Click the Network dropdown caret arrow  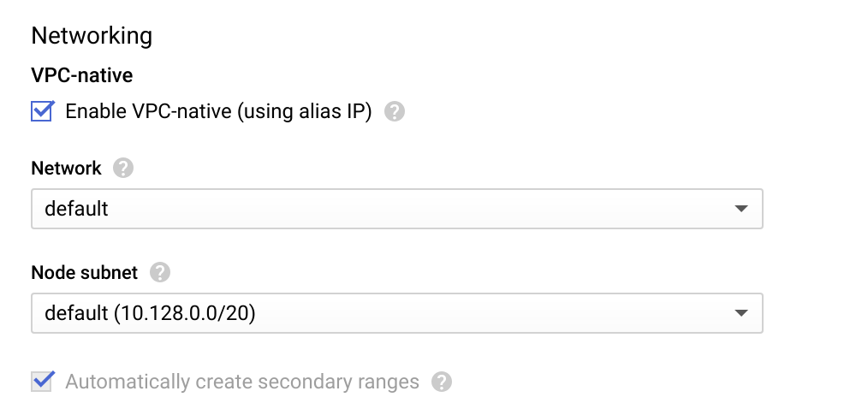pos(741,209)
